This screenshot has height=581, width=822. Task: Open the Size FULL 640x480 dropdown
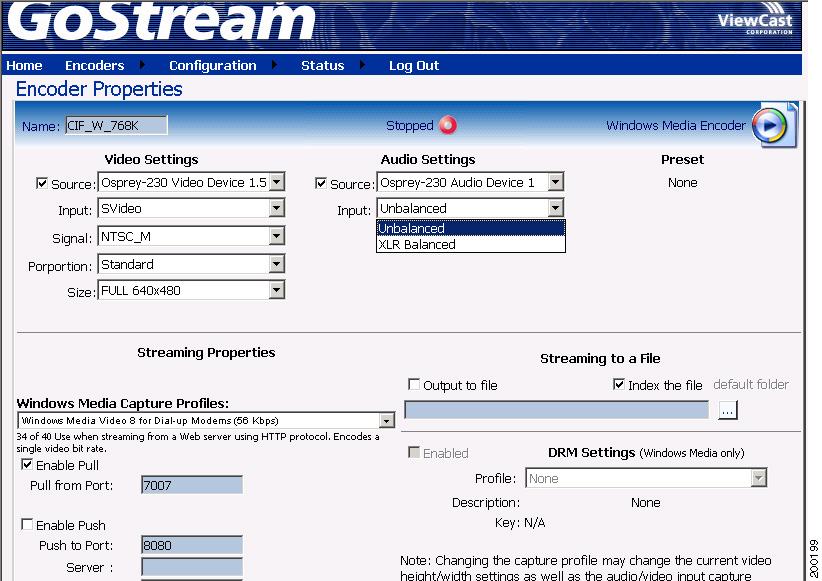277,290
